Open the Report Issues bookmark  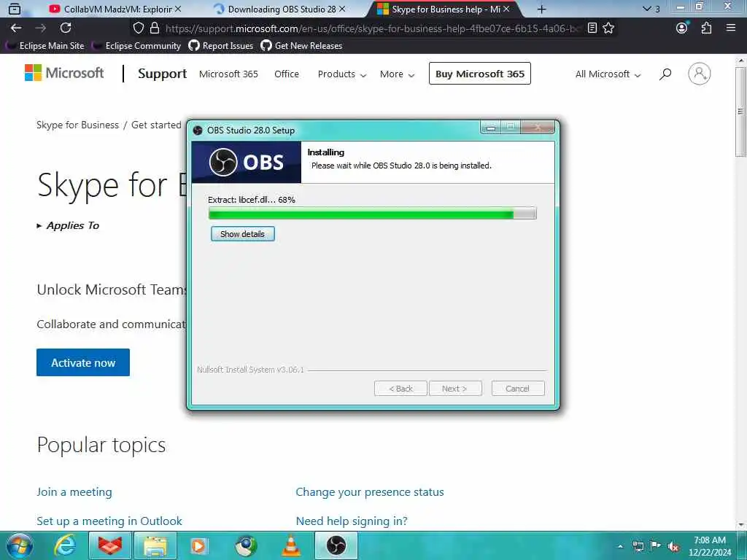pyautogui.click(x=221, y=46)
